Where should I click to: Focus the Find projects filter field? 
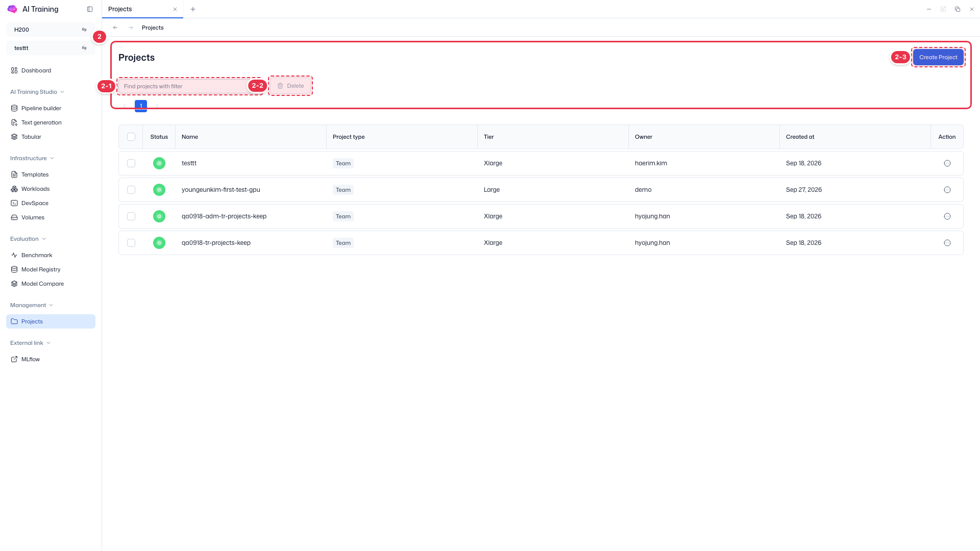coord(190,86)
